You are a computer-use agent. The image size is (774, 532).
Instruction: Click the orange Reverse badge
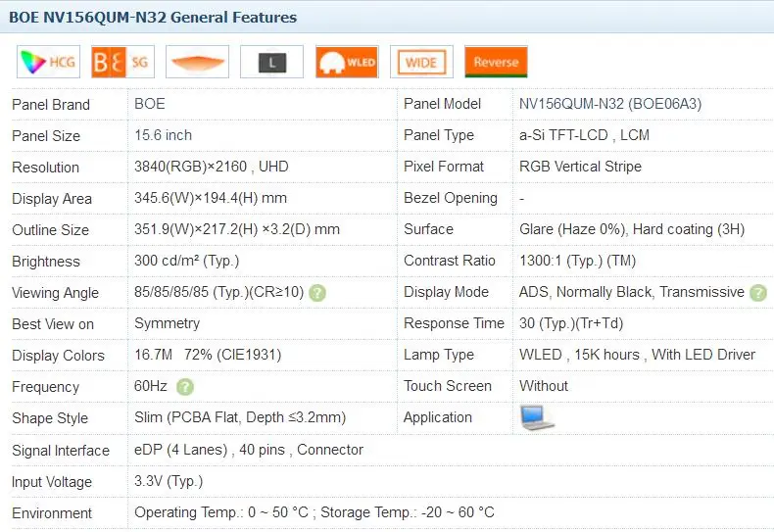[496, 62]
